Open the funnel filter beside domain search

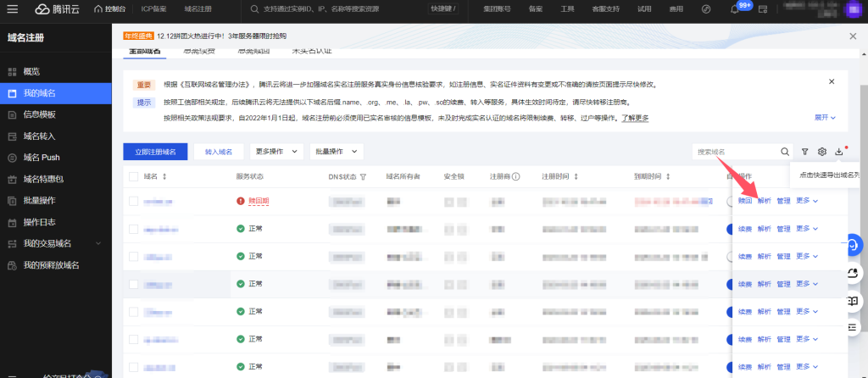click(805, 152)
